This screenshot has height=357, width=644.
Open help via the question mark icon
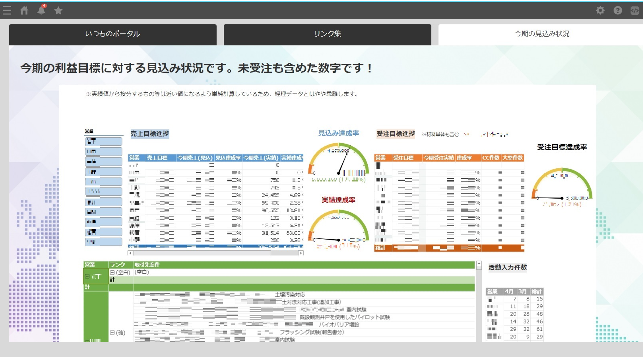[x=618, y=11]
